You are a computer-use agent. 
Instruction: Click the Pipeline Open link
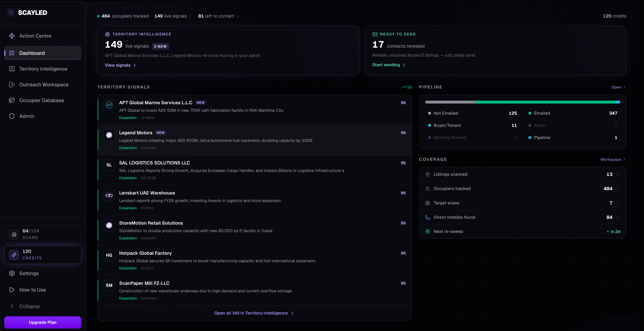(618, 87)
